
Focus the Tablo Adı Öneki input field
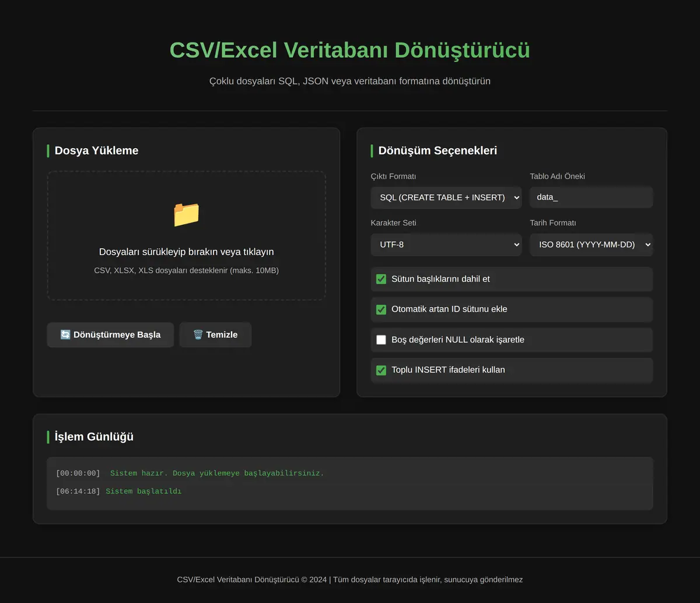click(x=591, y=197)
